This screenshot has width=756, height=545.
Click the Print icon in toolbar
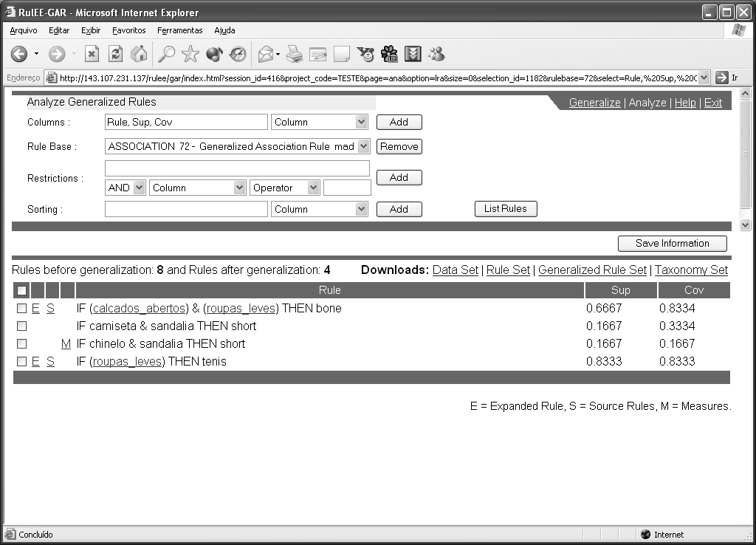pyautogui.click(x=295, y=54)
